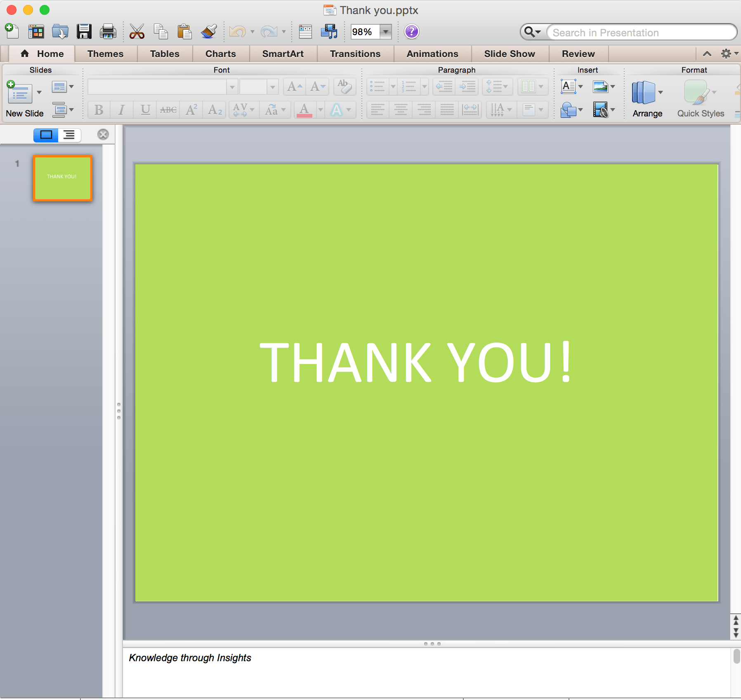Select the Format Painter tool
Screen dimensions: 741x700
208,31
